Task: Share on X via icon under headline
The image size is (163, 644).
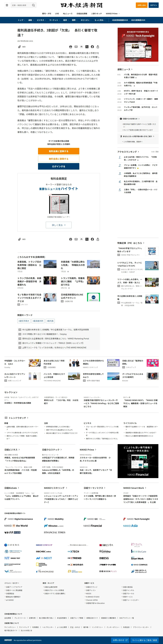Action: pyautogui.click(x=87, y=47)
